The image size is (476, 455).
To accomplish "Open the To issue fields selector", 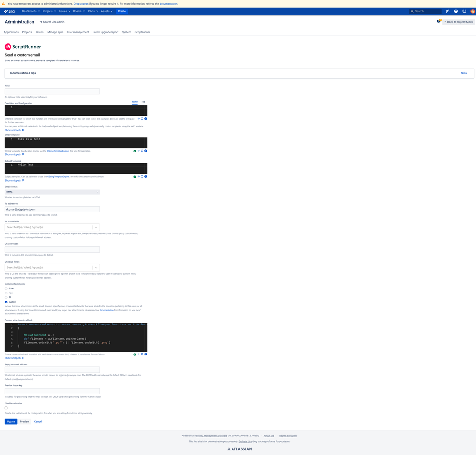I will [x=52, y=227].
